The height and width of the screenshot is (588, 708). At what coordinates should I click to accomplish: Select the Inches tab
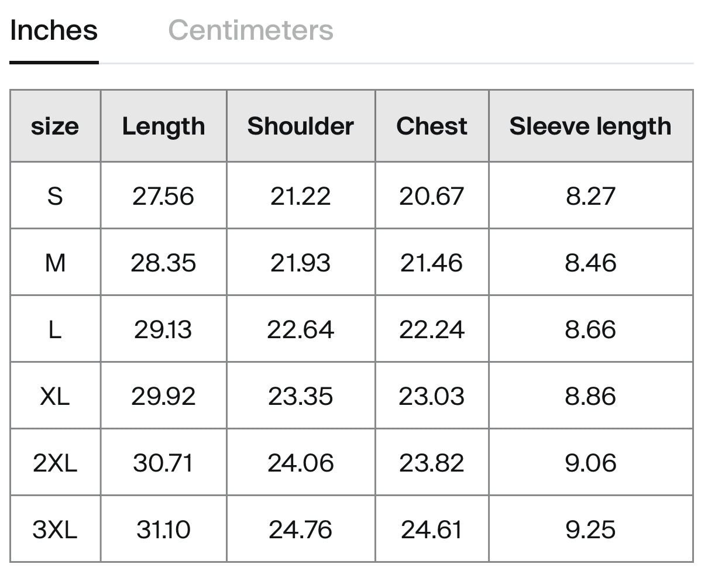pos(54,30)
